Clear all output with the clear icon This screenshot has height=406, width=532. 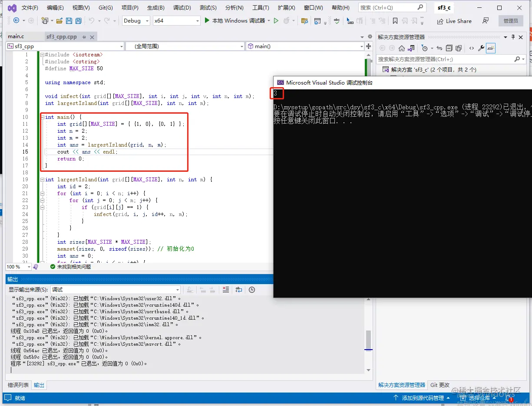point(226,290)
